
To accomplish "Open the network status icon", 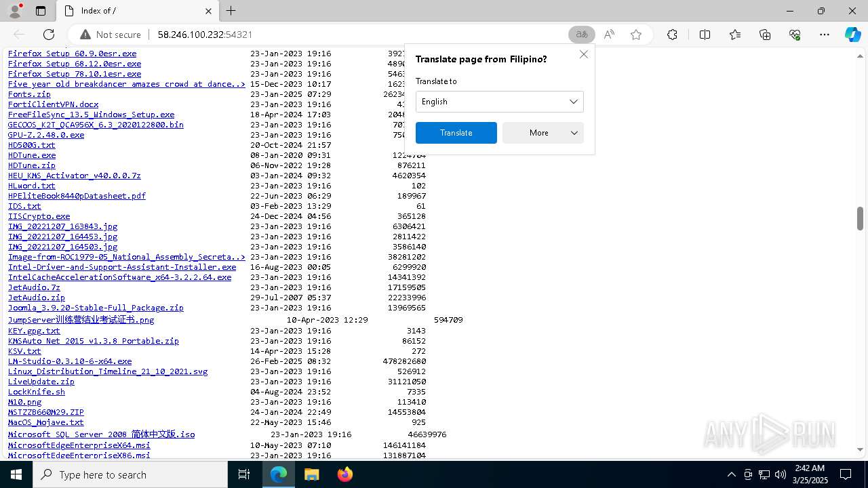I will tap(764, 474).
